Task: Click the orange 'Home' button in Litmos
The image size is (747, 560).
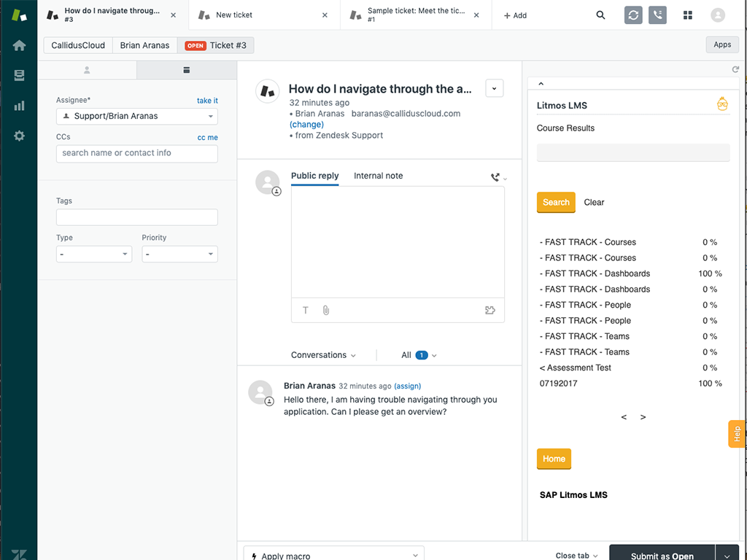Action: coord(554,459)
